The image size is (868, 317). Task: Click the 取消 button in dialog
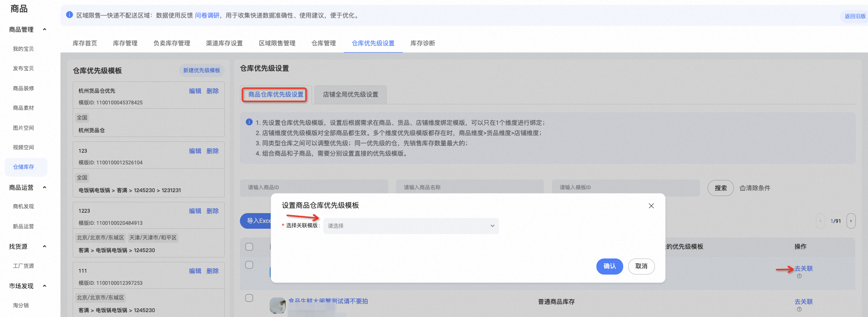pos(641,266)
